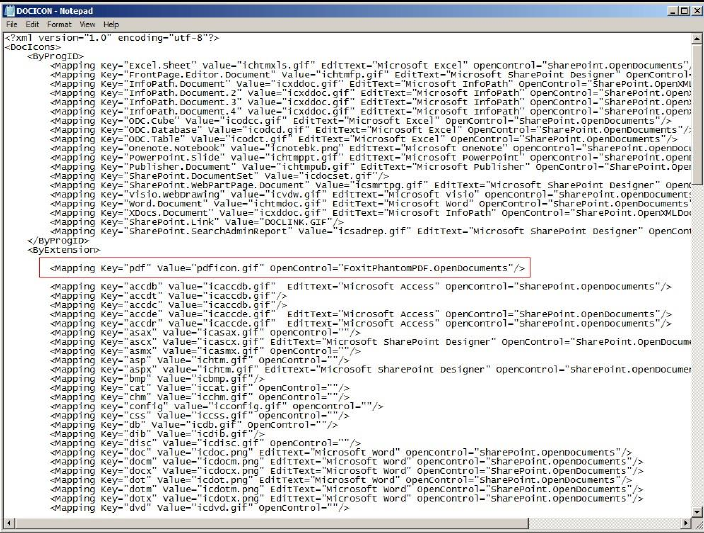Click the closing /ByProgID tag
This screenshot has width=704, height=533.
58,240
